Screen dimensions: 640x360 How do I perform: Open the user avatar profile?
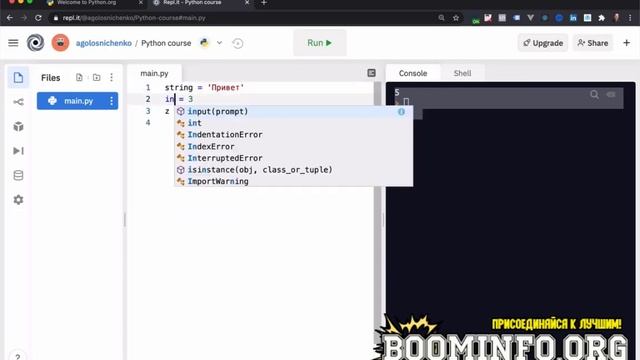(x=60, y=43)
